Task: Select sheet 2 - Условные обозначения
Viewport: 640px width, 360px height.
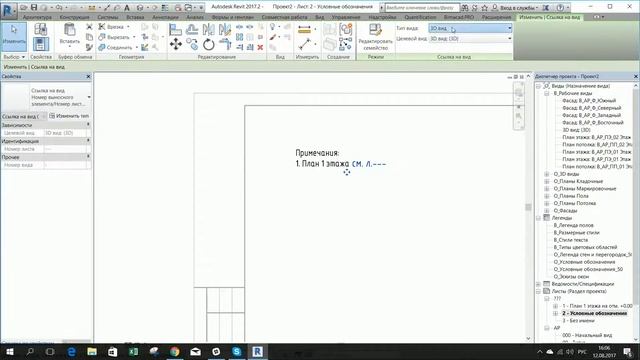Action: click(594, 313)
